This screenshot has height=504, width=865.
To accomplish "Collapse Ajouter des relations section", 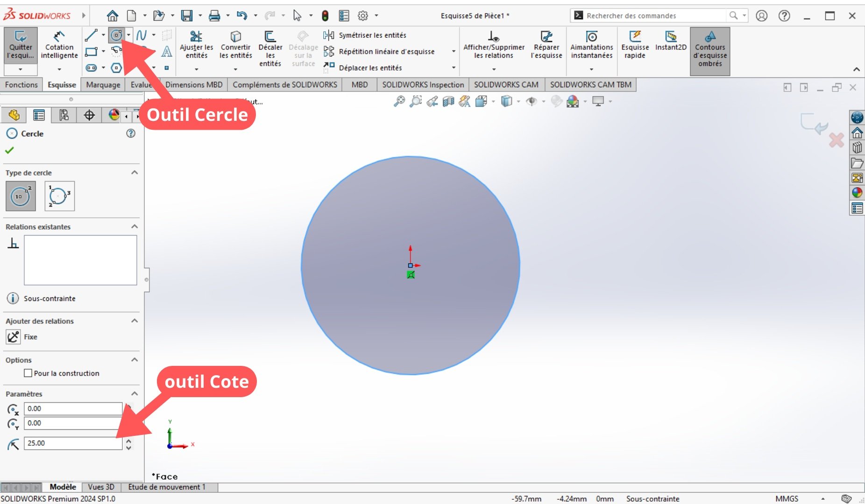I will tap(135, 321).
